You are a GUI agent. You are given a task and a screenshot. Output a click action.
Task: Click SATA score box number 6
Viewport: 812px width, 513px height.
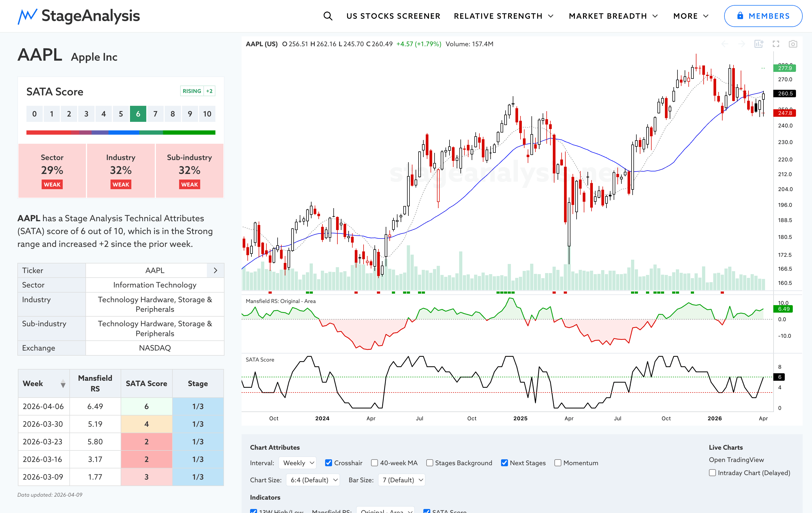138,114
